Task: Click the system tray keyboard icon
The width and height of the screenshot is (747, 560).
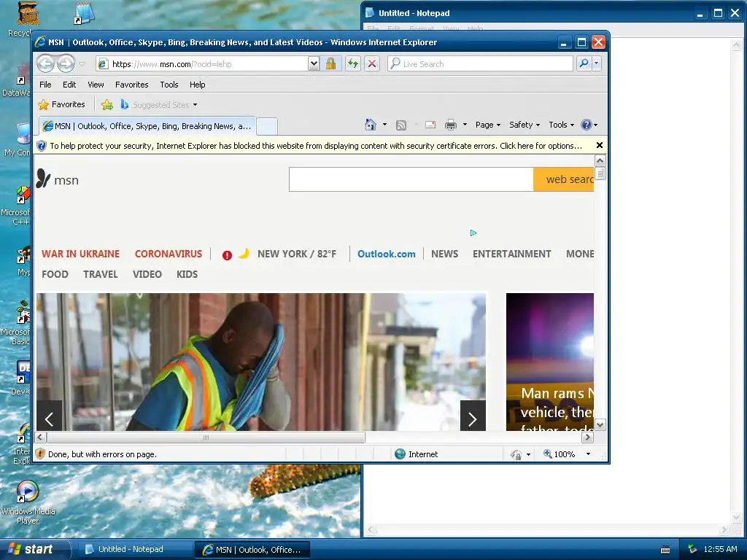Action: click(x=665, y=550)
